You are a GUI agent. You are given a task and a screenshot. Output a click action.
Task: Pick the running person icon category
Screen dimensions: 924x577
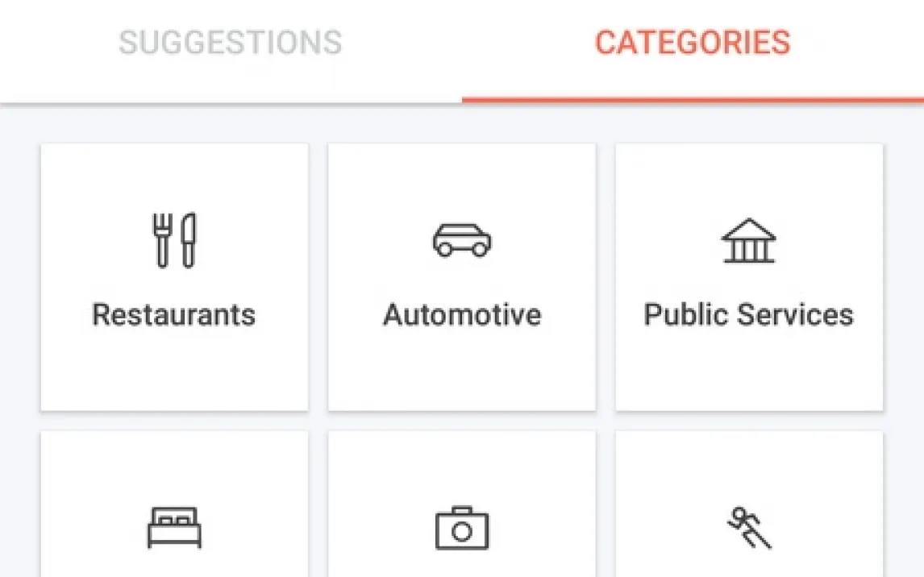pos(749,528)
